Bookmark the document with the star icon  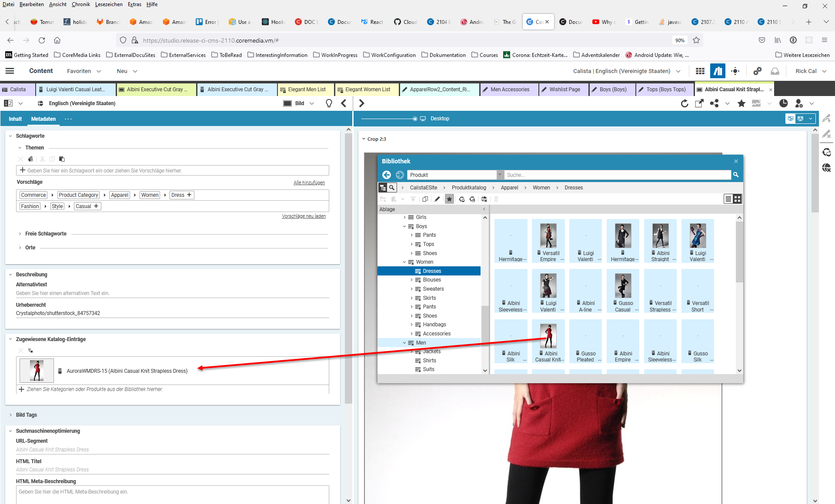pyautogui.click(x=741, y=103)
